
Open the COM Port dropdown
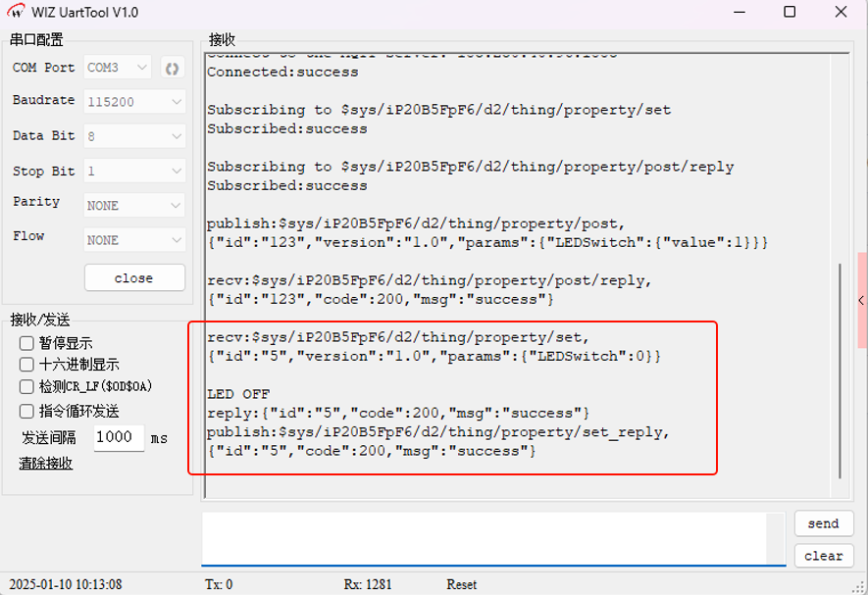pyautogui.click(x=118, y=68)
